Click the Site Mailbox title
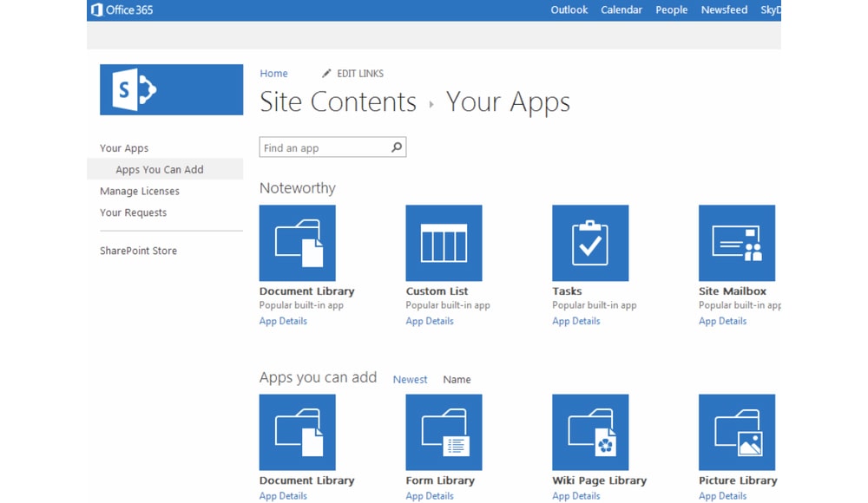 tap(733, 291)
